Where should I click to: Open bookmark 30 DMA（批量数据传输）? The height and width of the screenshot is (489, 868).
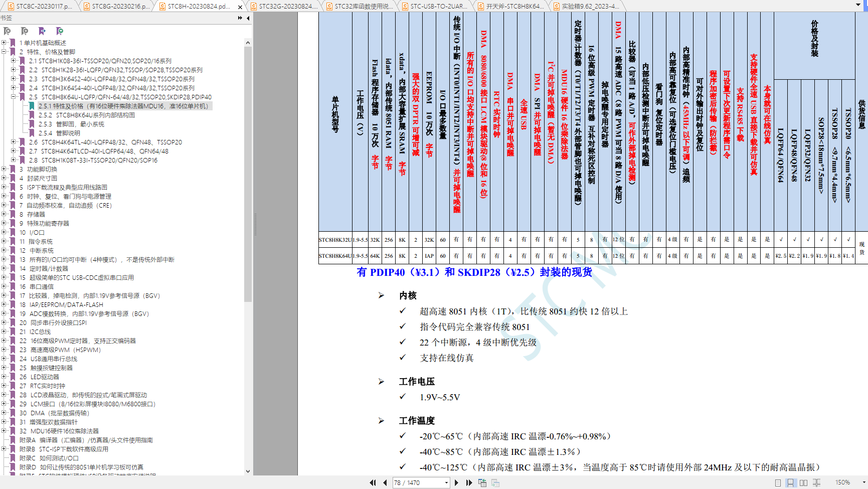click(54, 413)
